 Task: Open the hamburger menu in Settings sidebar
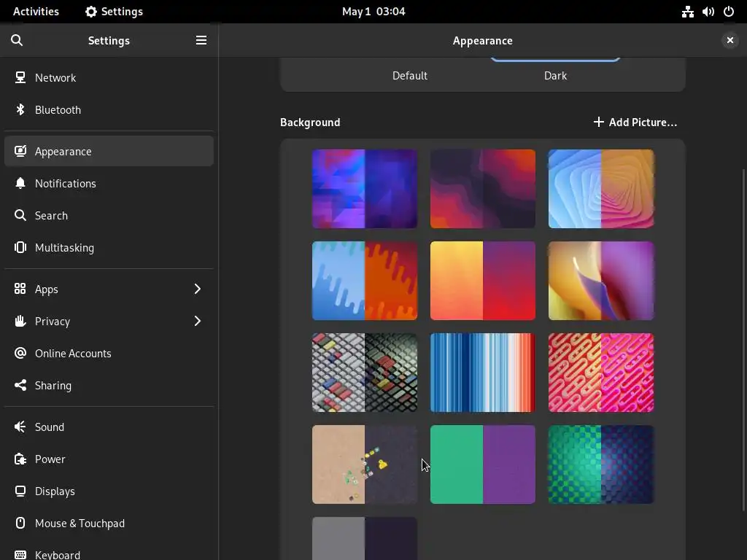(201, 41)
